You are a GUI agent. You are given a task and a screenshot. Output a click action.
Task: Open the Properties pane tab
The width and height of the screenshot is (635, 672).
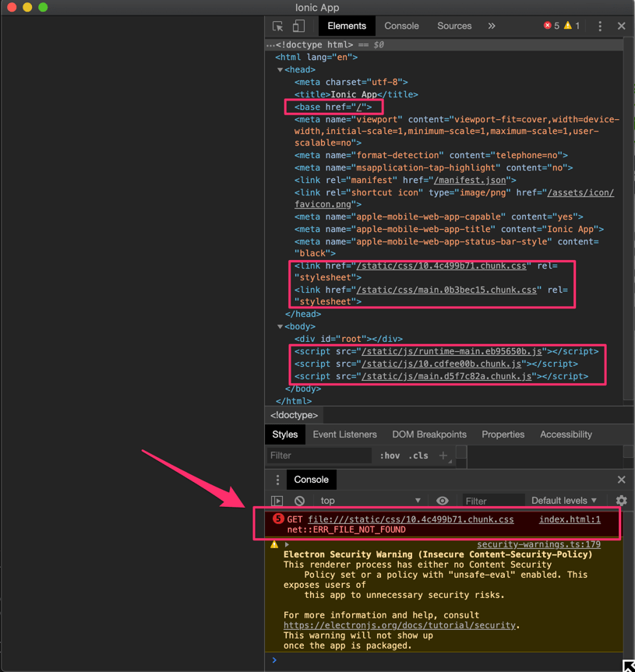point(503,435)
